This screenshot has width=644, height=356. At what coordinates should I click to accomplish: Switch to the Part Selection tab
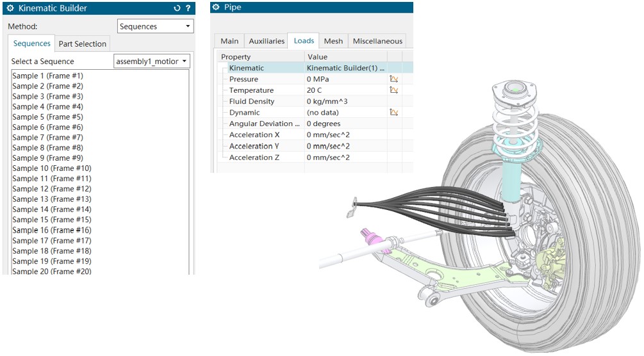[82, 44]
